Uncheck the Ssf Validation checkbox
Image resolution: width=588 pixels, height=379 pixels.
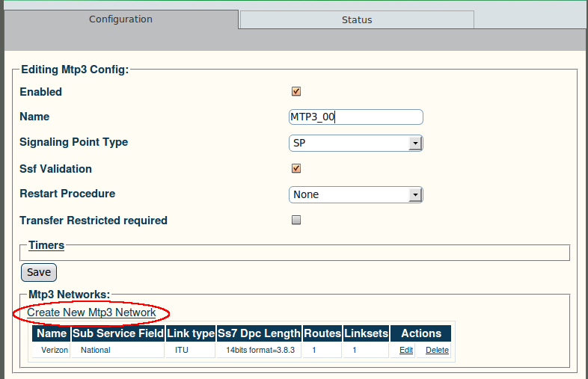[296, 168]
